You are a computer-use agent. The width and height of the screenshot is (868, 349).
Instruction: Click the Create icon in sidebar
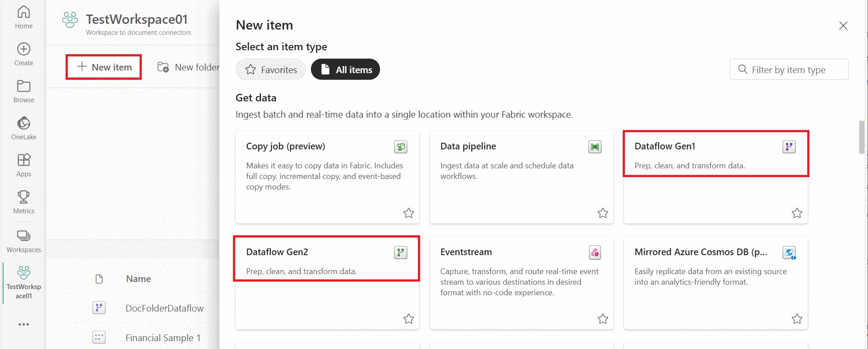pos(24,49)
